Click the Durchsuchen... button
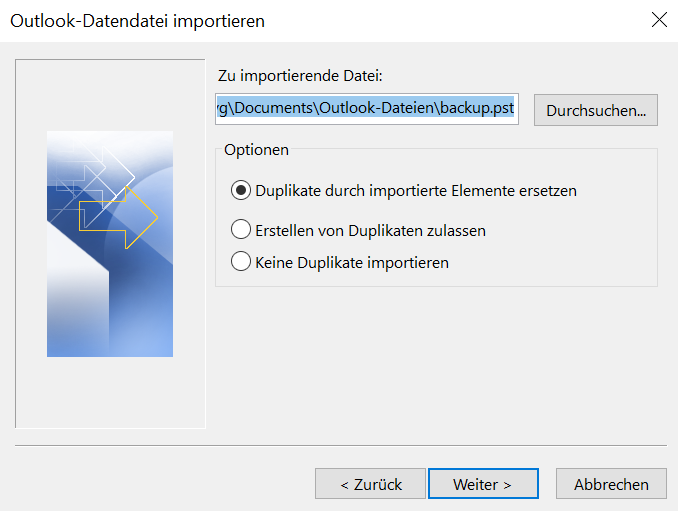The height and width of the screenshot is (511, 678). pyautogui.click(x=596, y=110)
